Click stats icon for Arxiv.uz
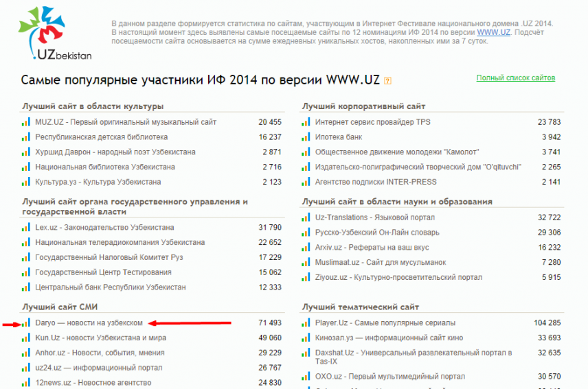 (x=306, y=248)
